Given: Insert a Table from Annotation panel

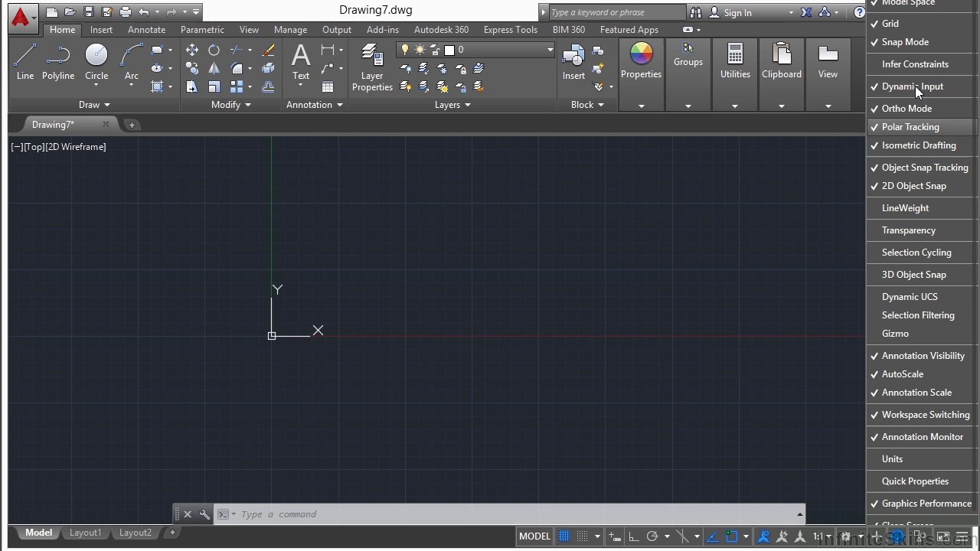Looking at the screenshot, I should click(328, 87).
